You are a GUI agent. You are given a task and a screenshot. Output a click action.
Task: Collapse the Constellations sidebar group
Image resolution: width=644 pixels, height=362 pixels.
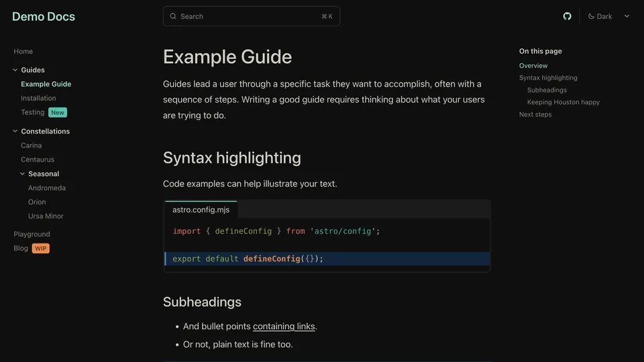coord(15,131)
